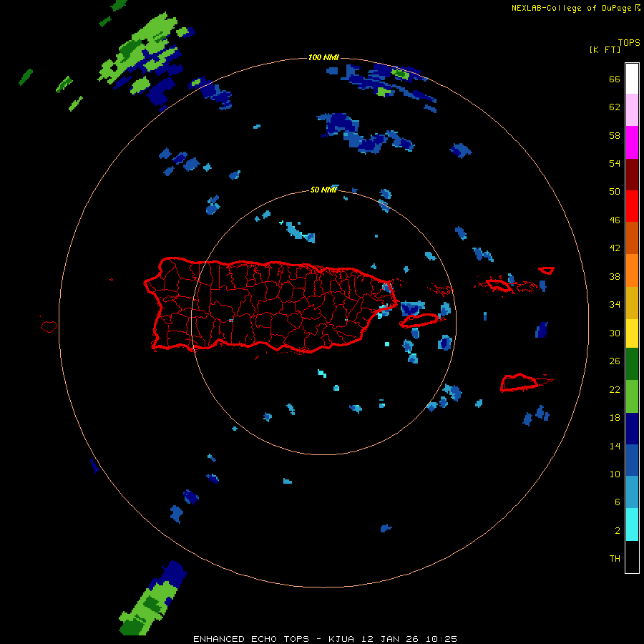Click the NEXLAB-College of DuPage credit text
The height and width of the screenshot is (644, 644).
pos(576,8)
